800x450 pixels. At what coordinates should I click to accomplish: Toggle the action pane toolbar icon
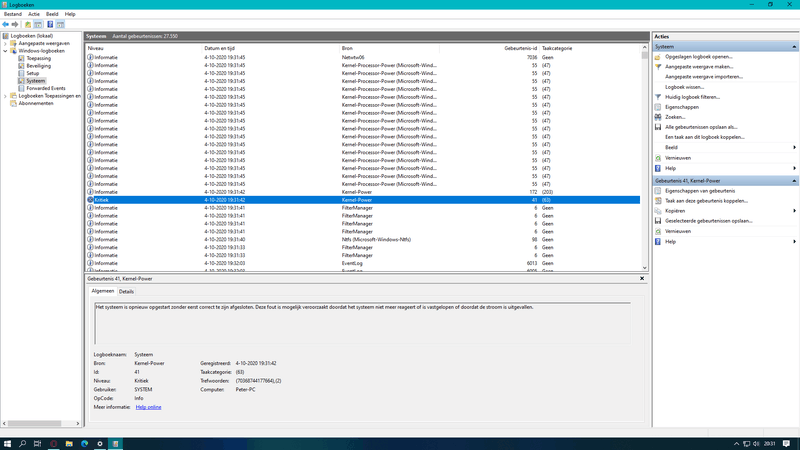tap(60, 24)
